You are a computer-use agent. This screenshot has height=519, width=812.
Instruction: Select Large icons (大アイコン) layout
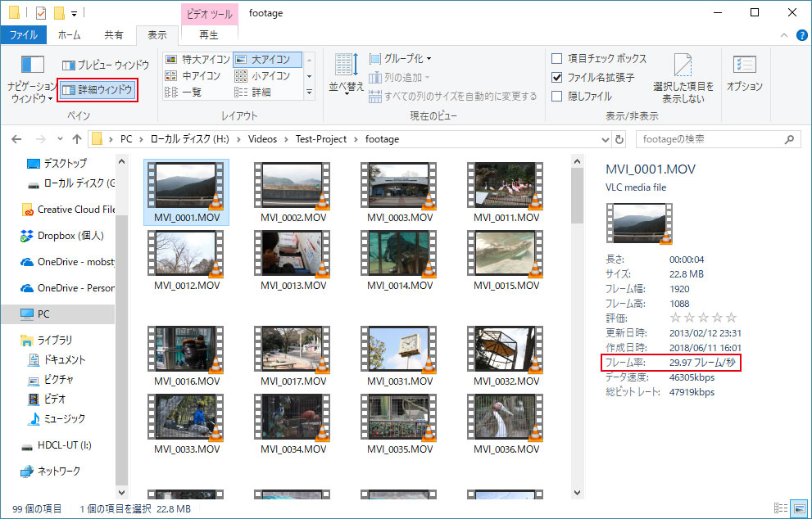click(x=267, y=60)
